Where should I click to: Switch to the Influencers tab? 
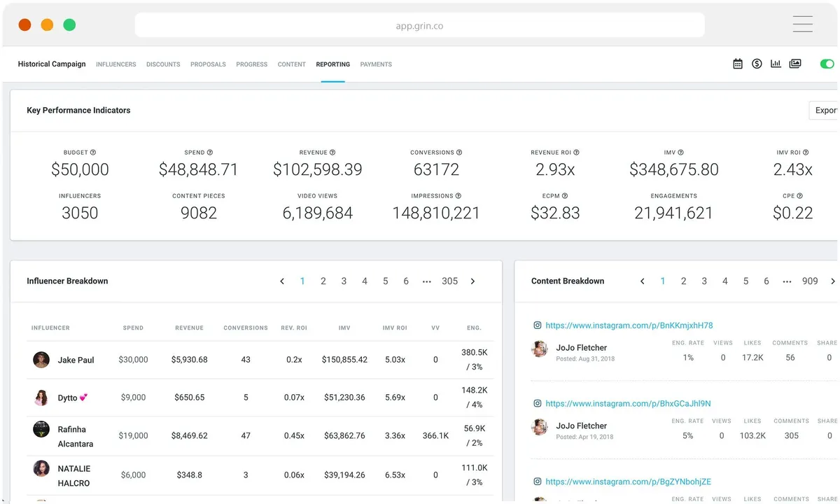(x=116, y=64)
